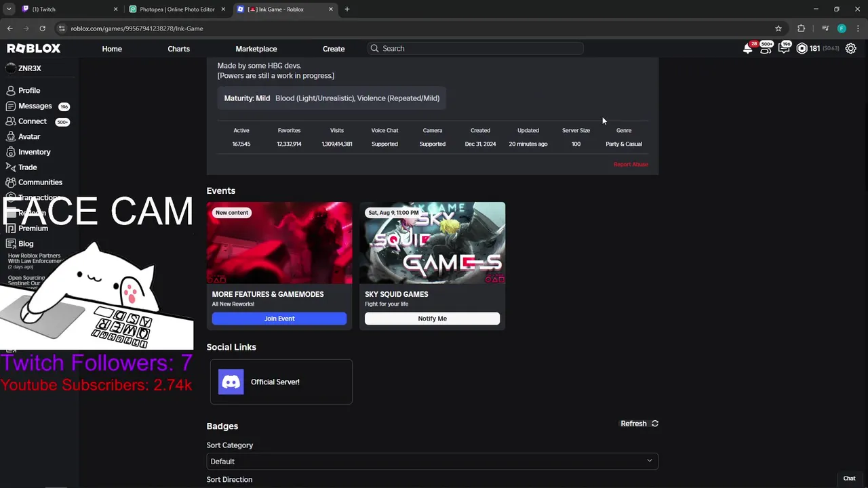Close the Photopea tab
The width and height of the screenshot is (868, 488).
(x=223, y=9)
